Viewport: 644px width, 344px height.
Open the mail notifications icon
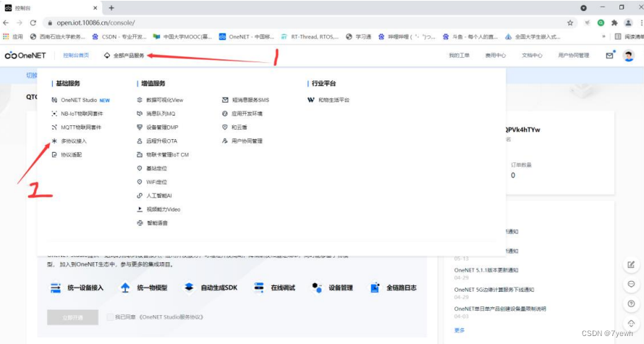point(610,55)
